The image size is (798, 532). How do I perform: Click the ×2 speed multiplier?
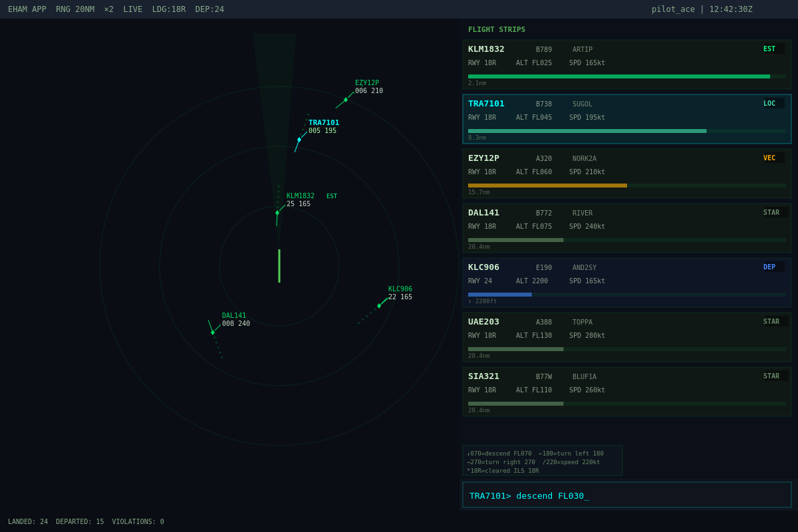tap(108, 9)
